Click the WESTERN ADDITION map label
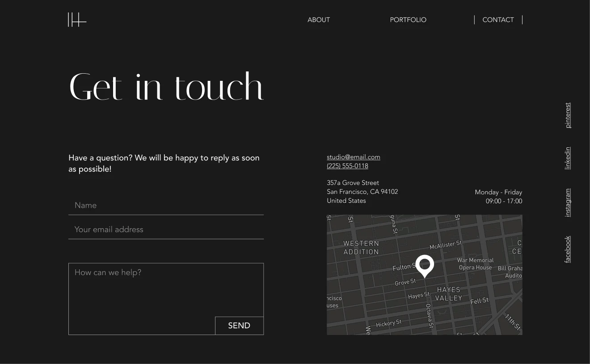Screen dimensions: 590x364 point(361,247)
